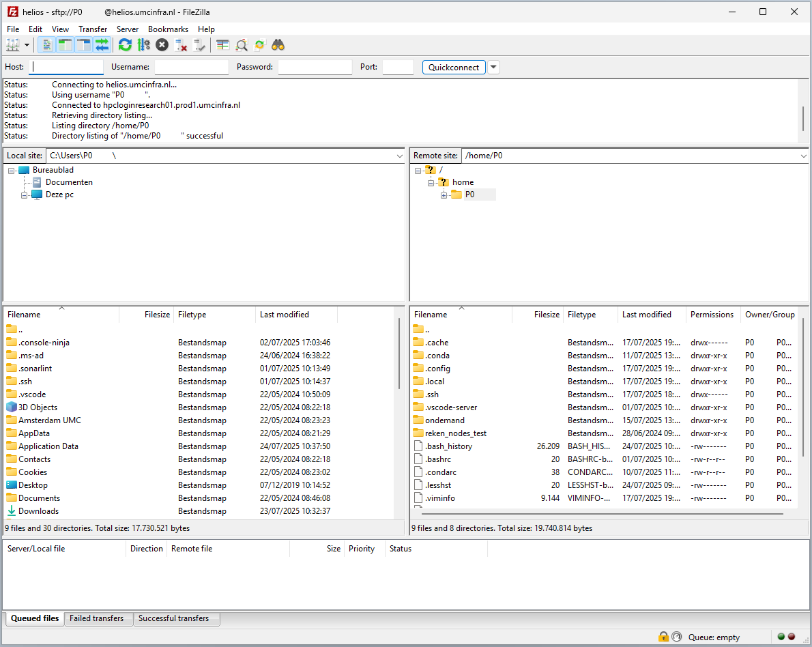This screenshot has height=647, width=812.
Task: Click the Quickconnect button
Action: pyautogui.click(x=454, y=68)
